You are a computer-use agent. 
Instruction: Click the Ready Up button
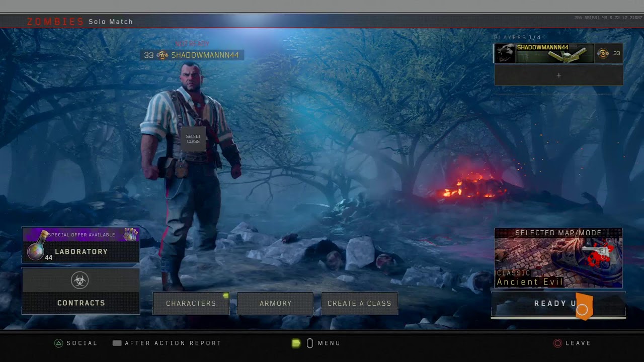coord(558,304)
